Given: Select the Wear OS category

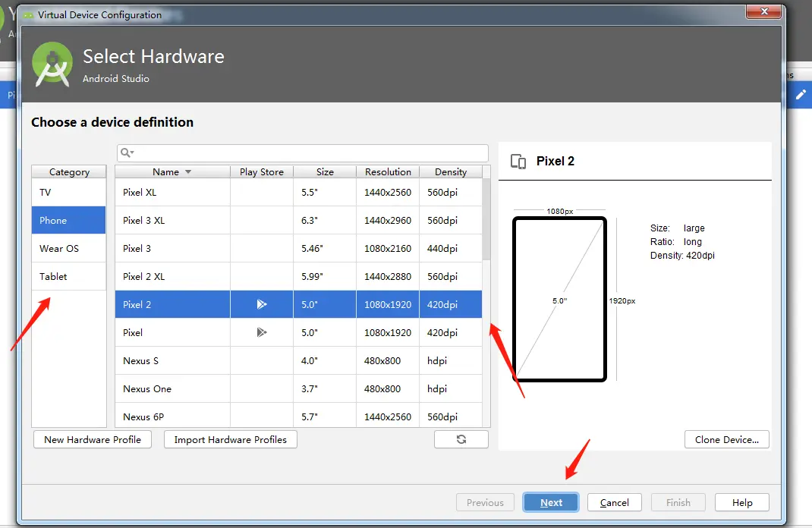Looking at the screenshot, I should click(x=69, y=249).
